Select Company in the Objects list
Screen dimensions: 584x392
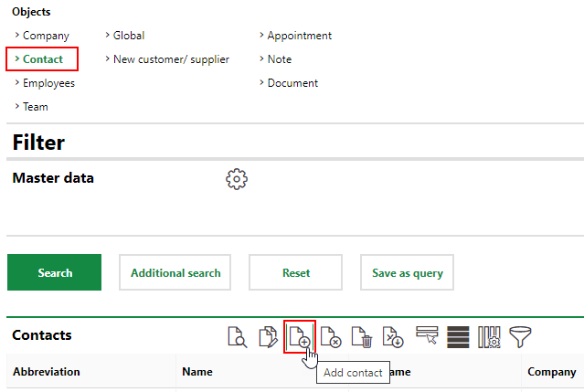click(x=46, y=36)
